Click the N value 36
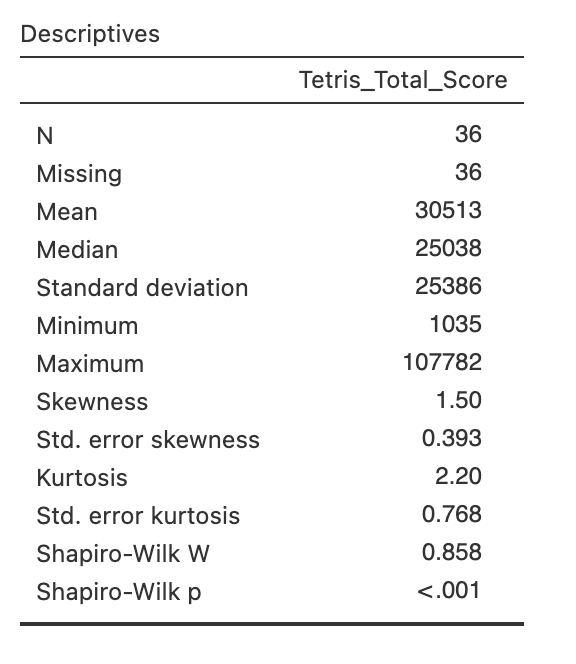 tap(468, 134)
